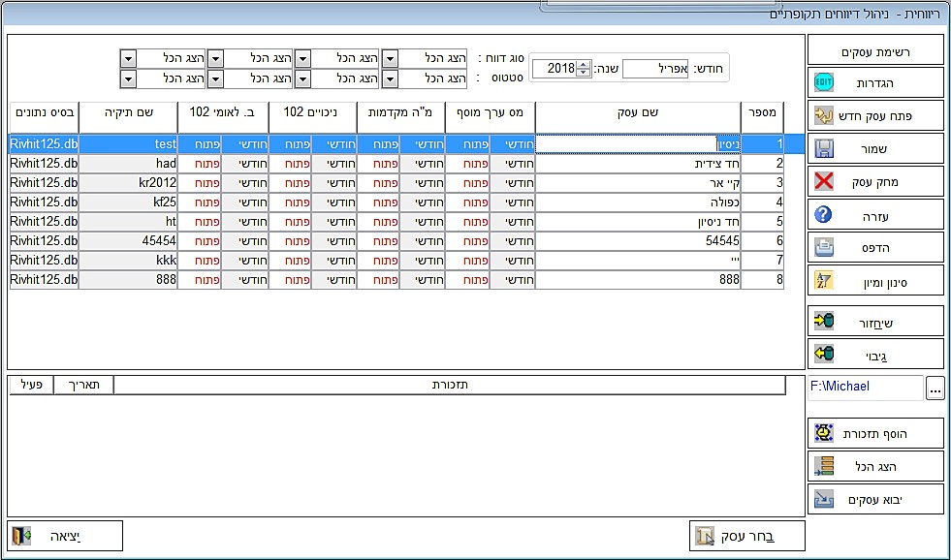This screenshot has width=951, height=560.
Task: Click folder name ht
Action: pos(128,222)
